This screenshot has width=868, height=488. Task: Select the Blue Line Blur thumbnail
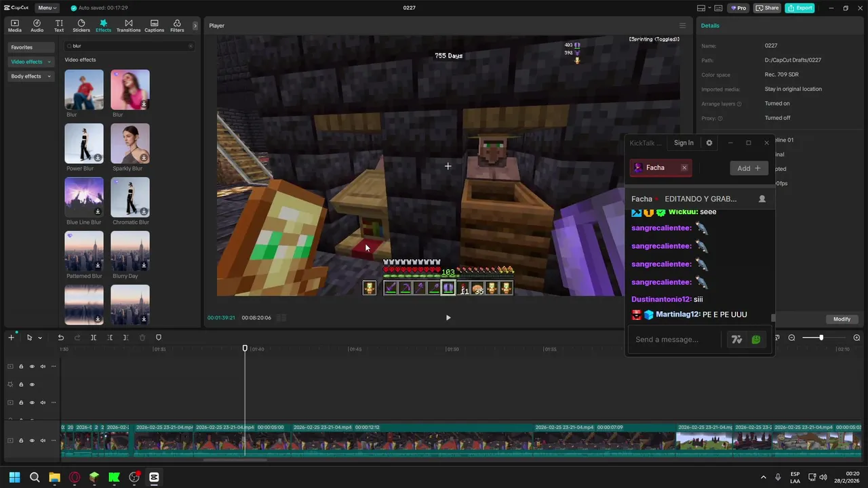coord(84,197)
